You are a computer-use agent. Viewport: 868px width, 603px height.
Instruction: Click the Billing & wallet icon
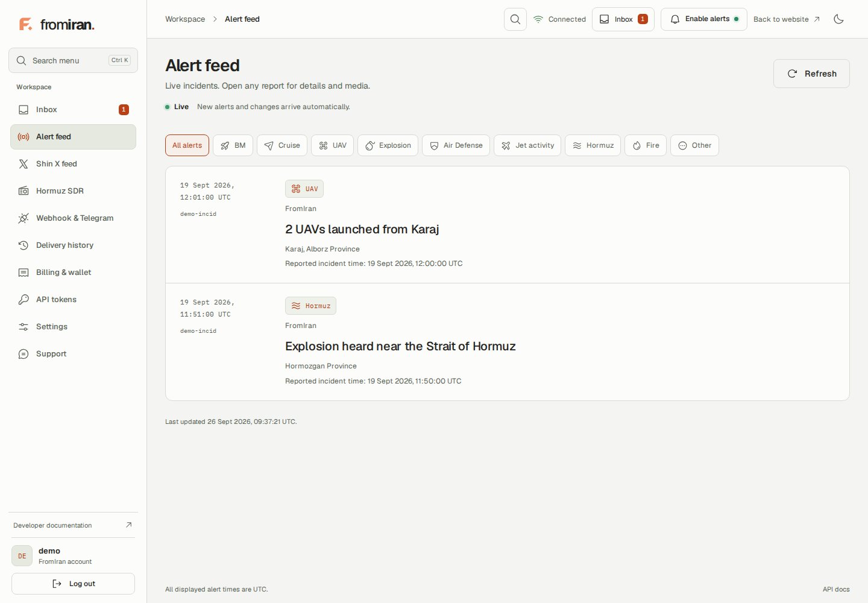24,273
